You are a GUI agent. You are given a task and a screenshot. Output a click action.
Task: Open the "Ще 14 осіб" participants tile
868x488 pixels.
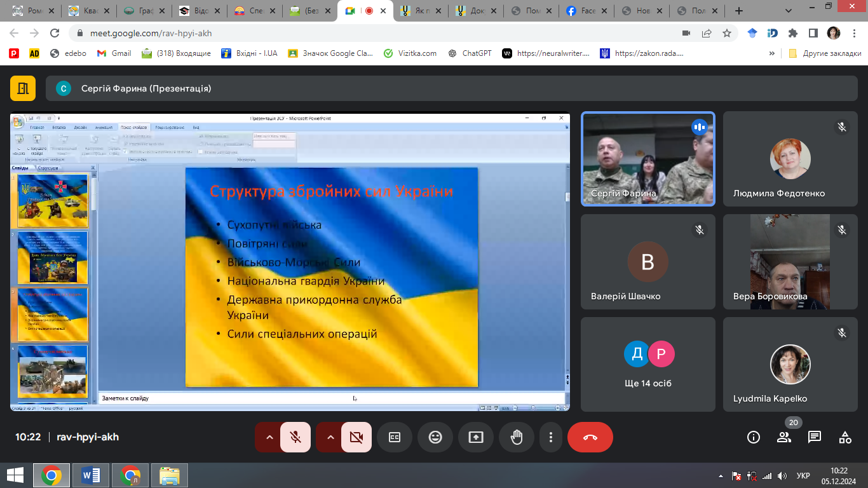(x=648, y=364)
